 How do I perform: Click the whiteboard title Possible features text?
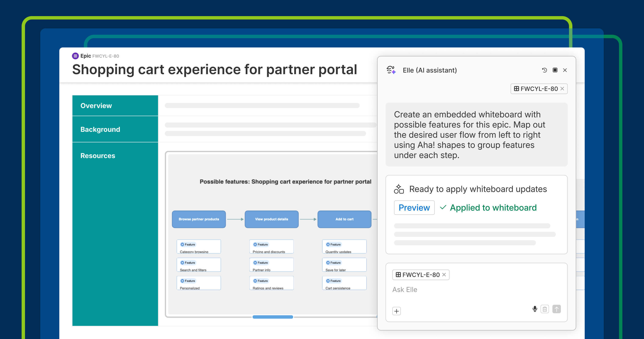pos(285,182)
